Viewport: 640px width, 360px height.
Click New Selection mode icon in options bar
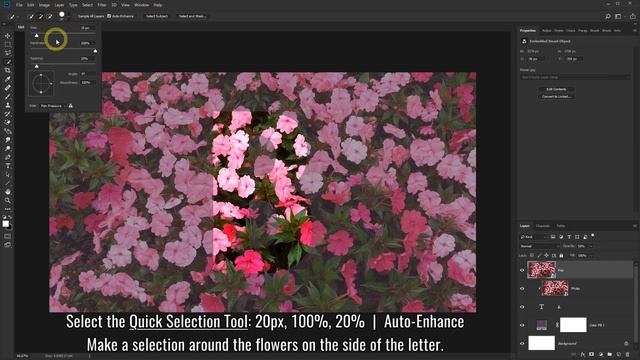click(x=31, y=16)
